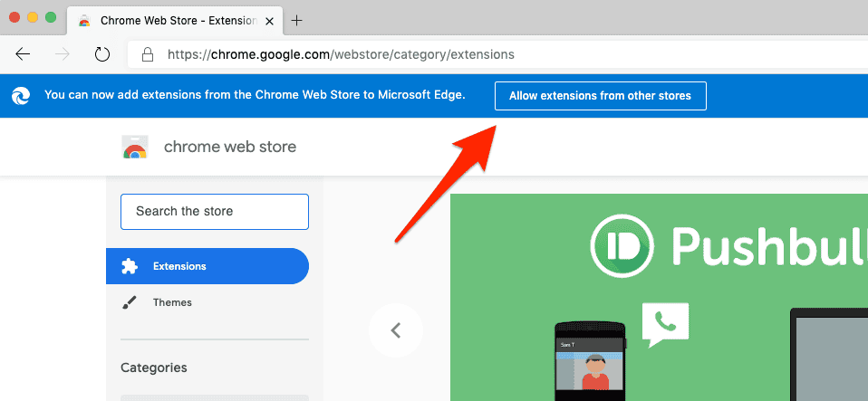Click the padlock site security icon
868x401 pixels.
click(148, 54)
